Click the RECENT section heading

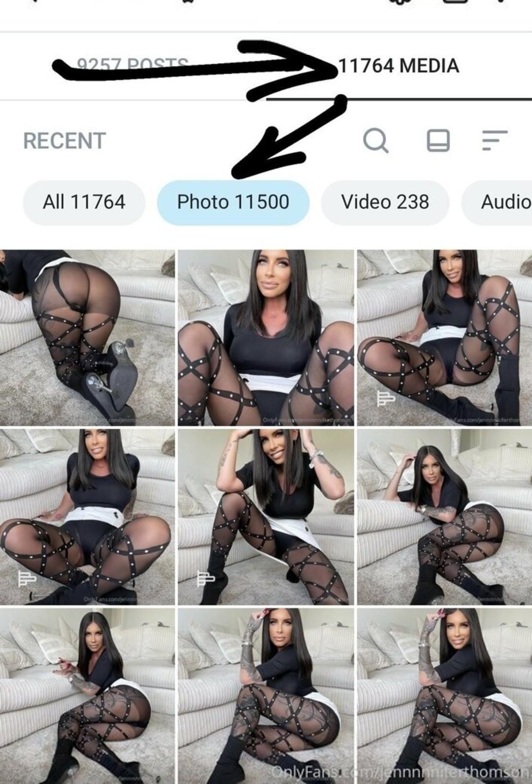[x=65, y=141]
